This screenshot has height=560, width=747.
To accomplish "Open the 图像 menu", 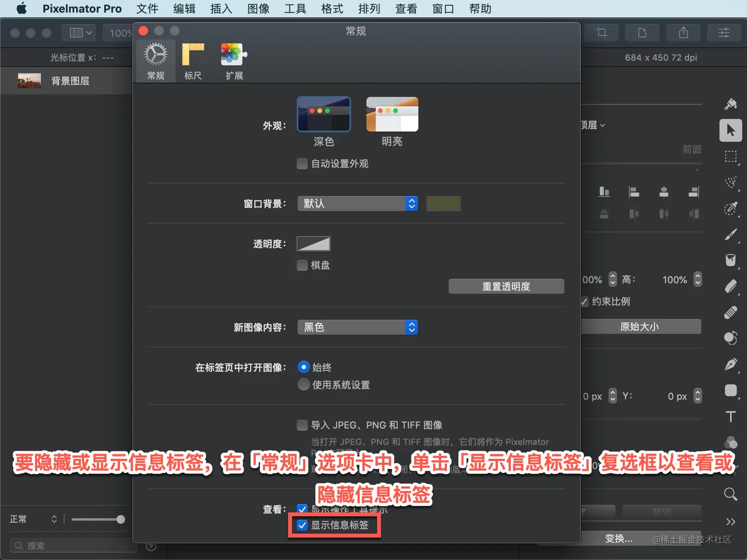I will tap(258, 8).
